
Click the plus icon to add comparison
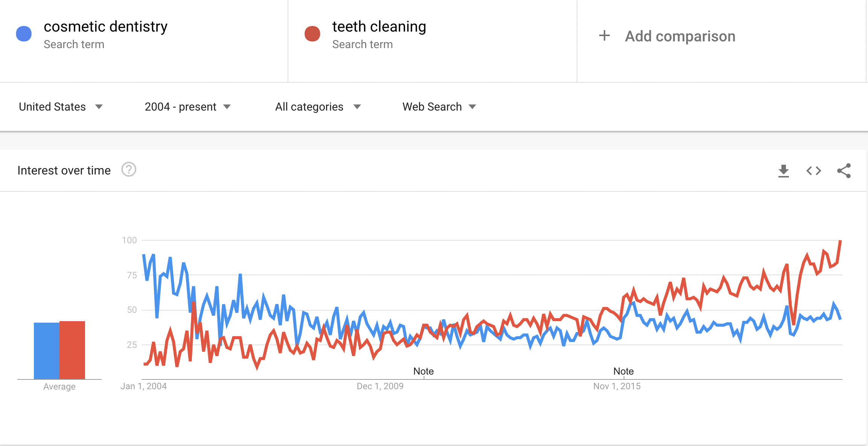point(605,36)
